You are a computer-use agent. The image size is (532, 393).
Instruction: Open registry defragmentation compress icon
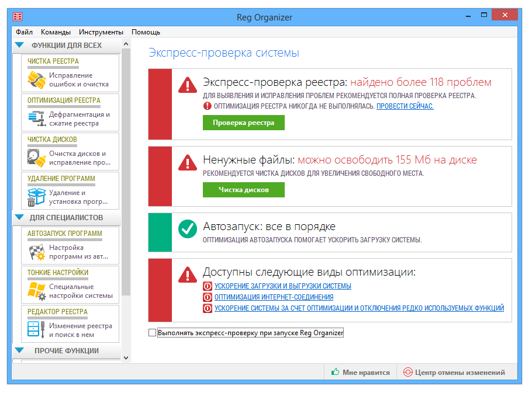37,119
